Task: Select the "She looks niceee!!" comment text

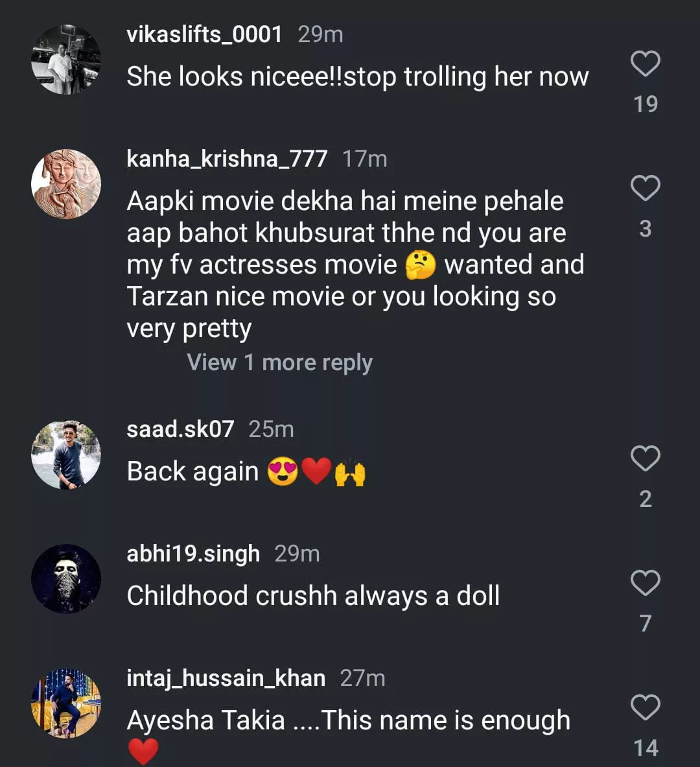Action: [357, 77]
